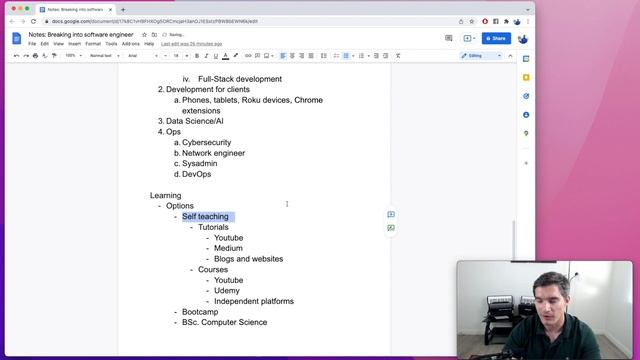This screenshot has width=640, height=360.
Task: Go to Docs home via blue logo
Action: (x=17, y=38)
